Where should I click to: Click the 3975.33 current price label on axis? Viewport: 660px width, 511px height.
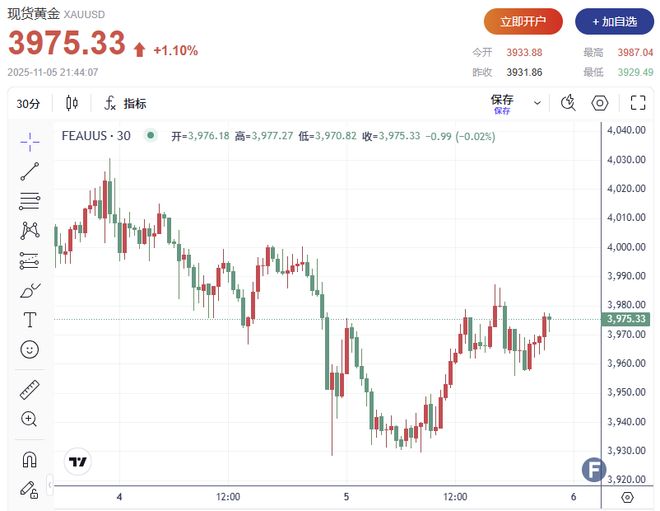627,319
